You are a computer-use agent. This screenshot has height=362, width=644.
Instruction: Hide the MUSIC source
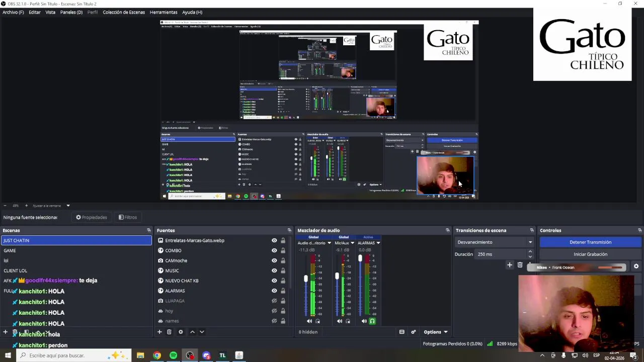tap(274, 270)
